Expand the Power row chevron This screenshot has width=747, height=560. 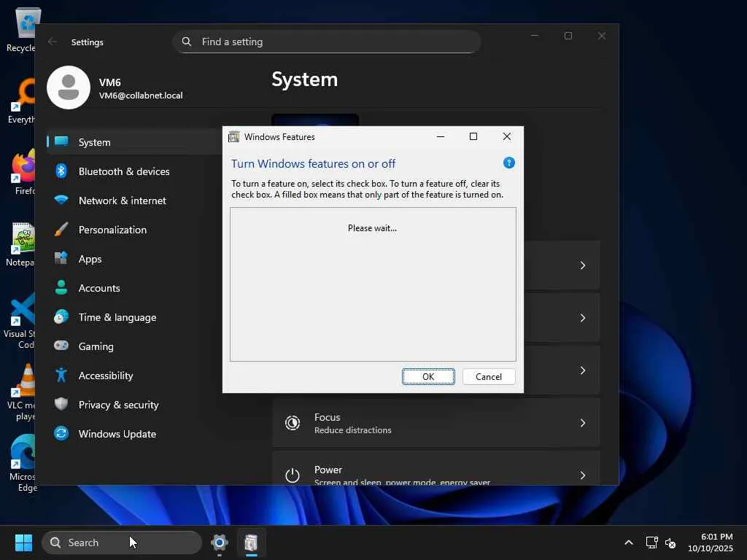tap(582, 475)
